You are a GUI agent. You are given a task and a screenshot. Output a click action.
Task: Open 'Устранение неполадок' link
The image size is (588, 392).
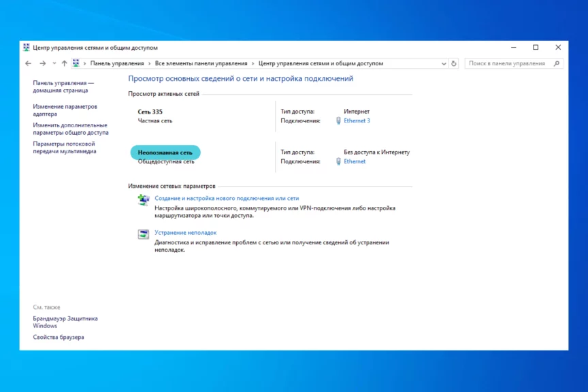pos(185,233)
